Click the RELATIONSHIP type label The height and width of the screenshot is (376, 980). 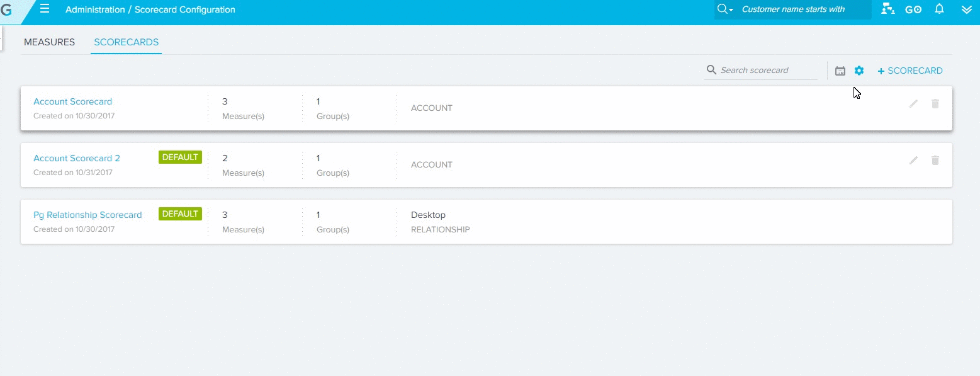441,230
